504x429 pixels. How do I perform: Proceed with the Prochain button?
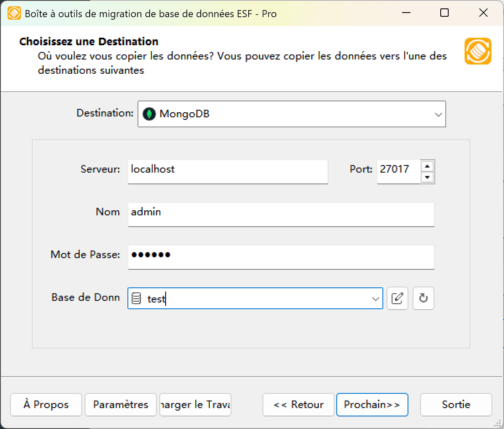coord(372,405)
